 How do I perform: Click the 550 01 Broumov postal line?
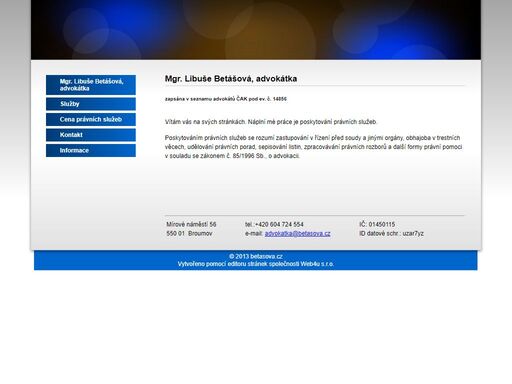[189, 234]
